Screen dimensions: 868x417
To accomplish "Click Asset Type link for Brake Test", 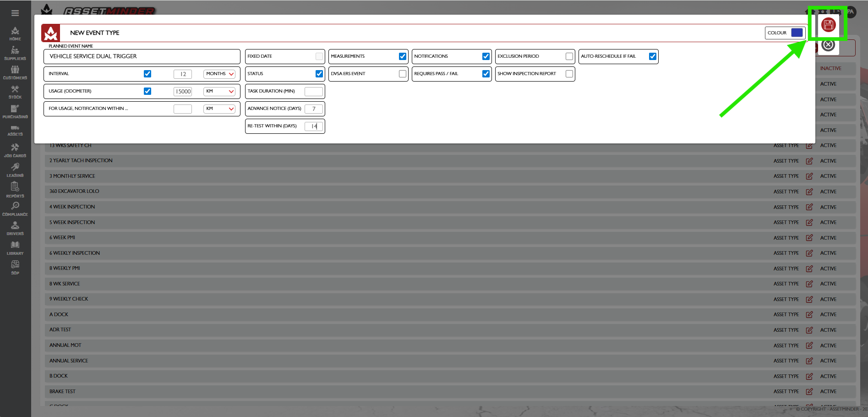I will 786,391.
